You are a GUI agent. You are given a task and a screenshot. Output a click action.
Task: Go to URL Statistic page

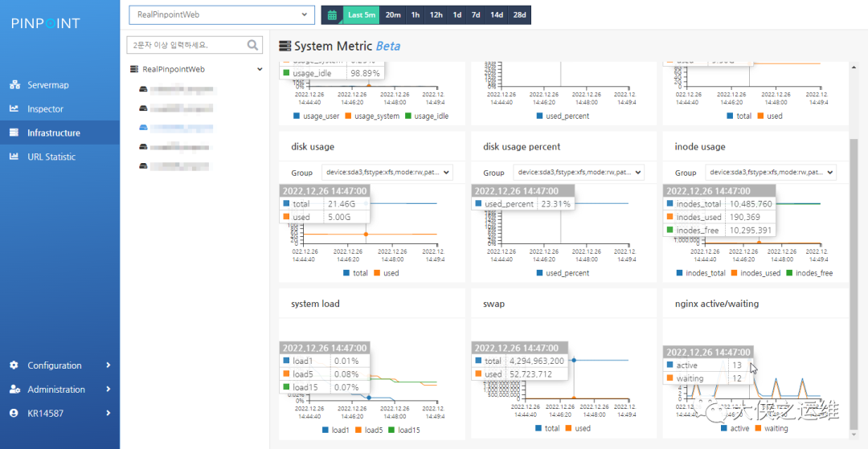click(51, 157)
